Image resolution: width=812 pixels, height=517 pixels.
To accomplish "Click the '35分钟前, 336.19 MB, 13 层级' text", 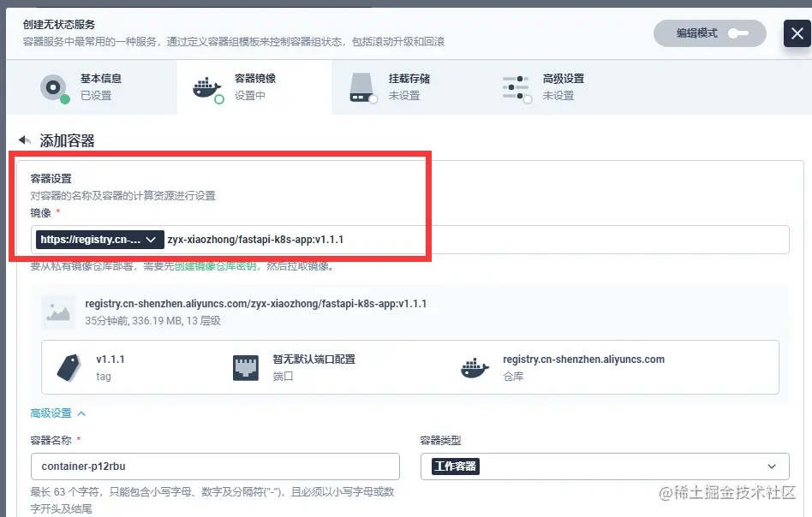I will 152,321.
